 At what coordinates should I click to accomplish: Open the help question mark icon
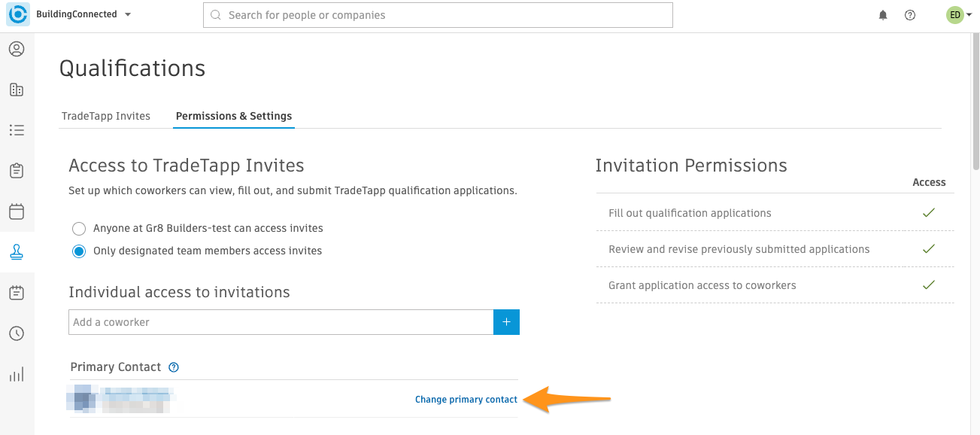910,15
